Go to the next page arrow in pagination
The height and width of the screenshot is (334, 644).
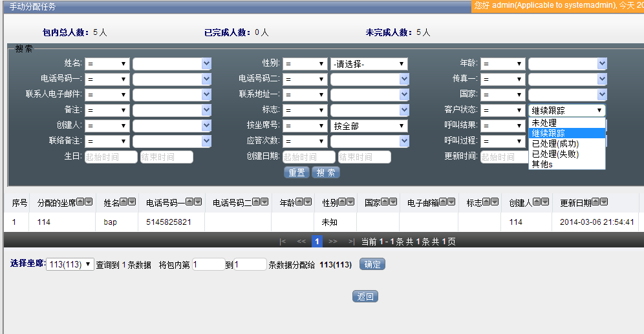[333, 242]
